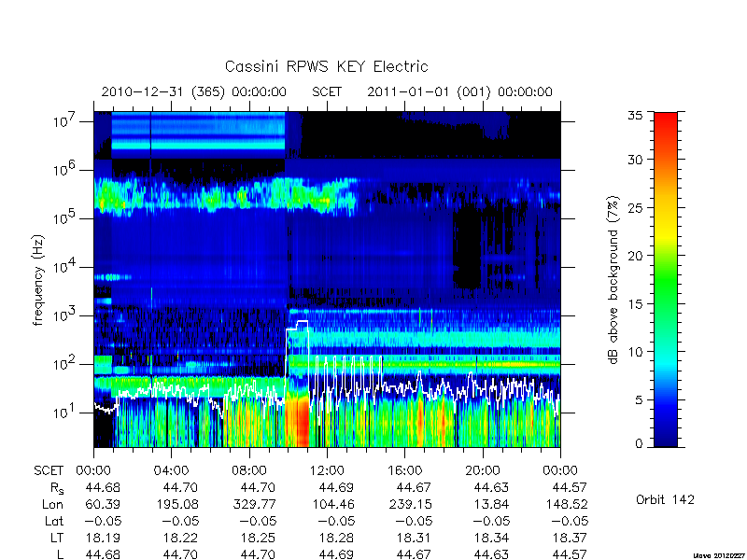Click the local time value '18.37'

[x=570, y=539]
